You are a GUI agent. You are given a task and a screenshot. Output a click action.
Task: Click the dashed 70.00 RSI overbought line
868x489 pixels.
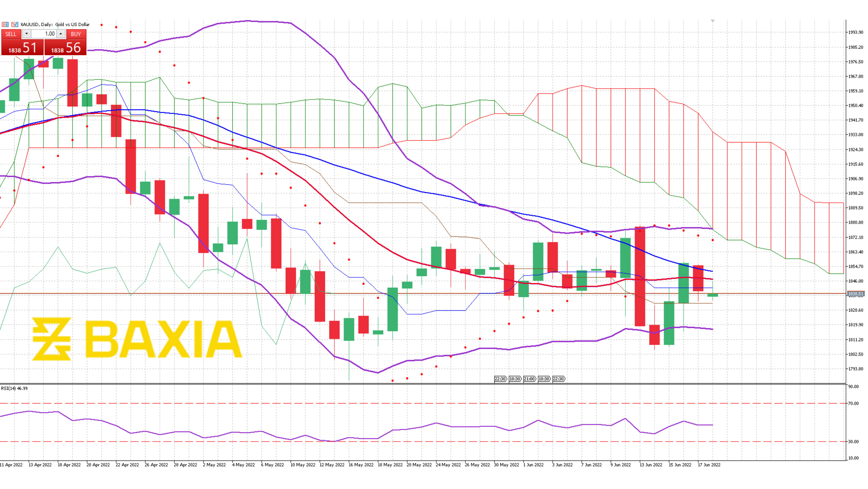tap(404, 403)
